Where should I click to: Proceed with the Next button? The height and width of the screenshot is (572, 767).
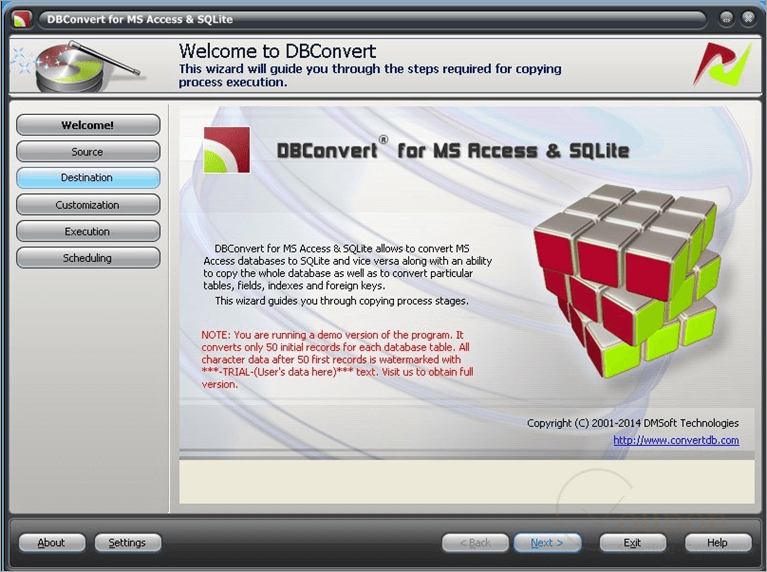click(547, 543)
